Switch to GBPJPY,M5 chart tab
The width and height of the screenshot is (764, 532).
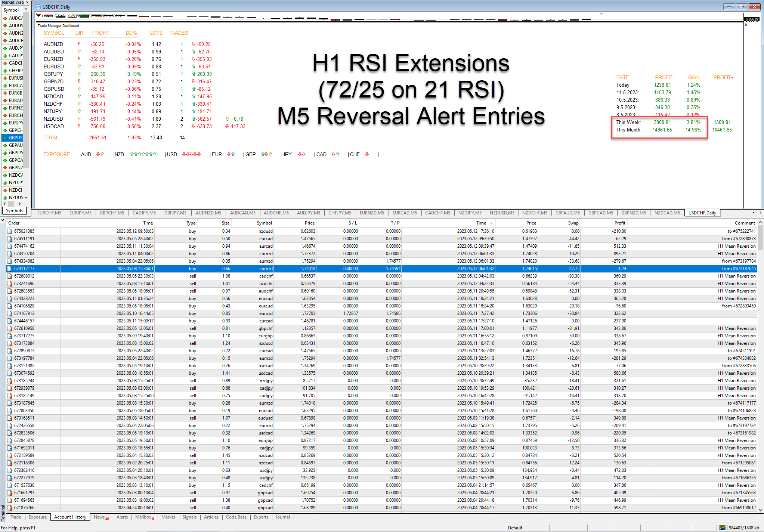pos(176,213)
